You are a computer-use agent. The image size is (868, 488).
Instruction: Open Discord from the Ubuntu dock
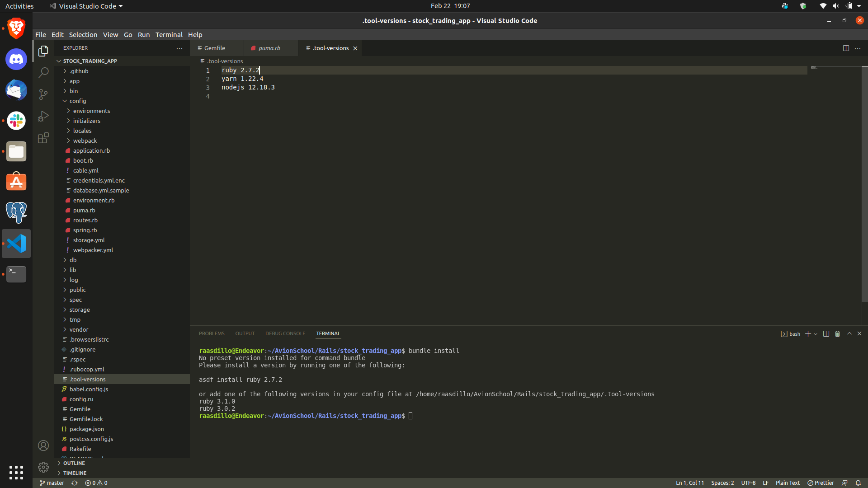point(16,59)
